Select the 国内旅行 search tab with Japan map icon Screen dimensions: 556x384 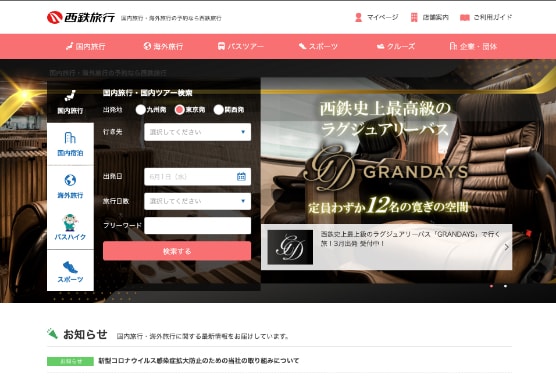tap(70, 102)
